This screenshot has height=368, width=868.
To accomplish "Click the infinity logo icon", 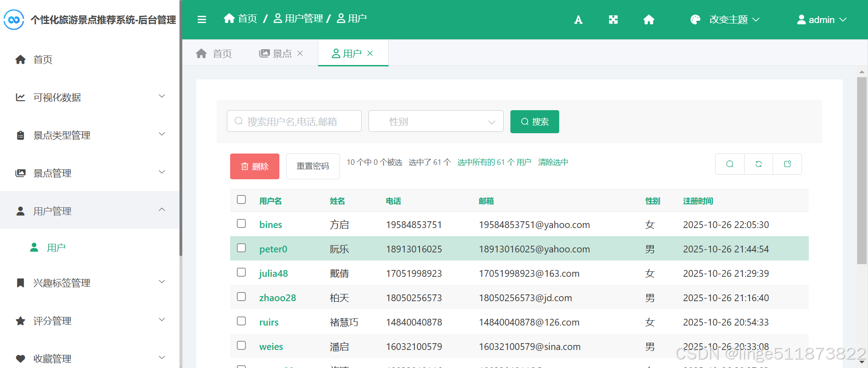I will coord(14,19).
